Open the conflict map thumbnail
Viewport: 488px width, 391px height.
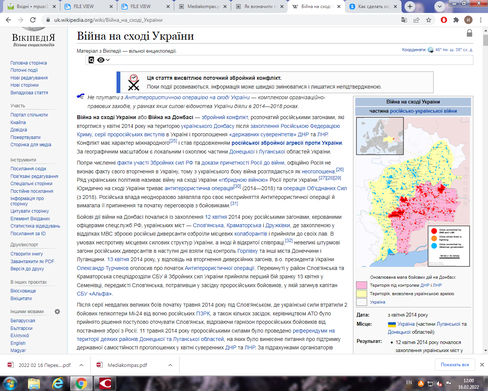(413, 192)
